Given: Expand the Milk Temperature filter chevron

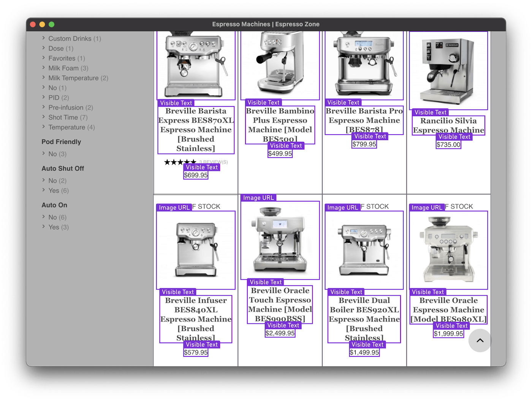Looking at the screenshot, I should tap(43, 78).
